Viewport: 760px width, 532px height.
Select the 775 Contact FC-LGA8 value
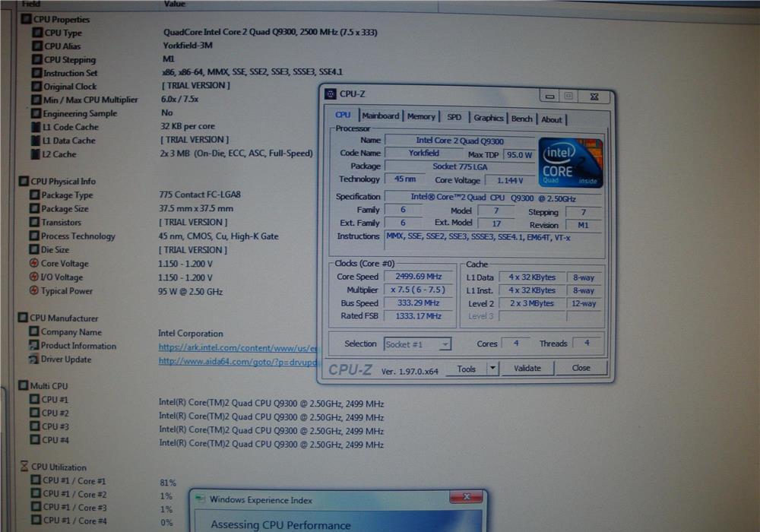(x=200, y=195)
